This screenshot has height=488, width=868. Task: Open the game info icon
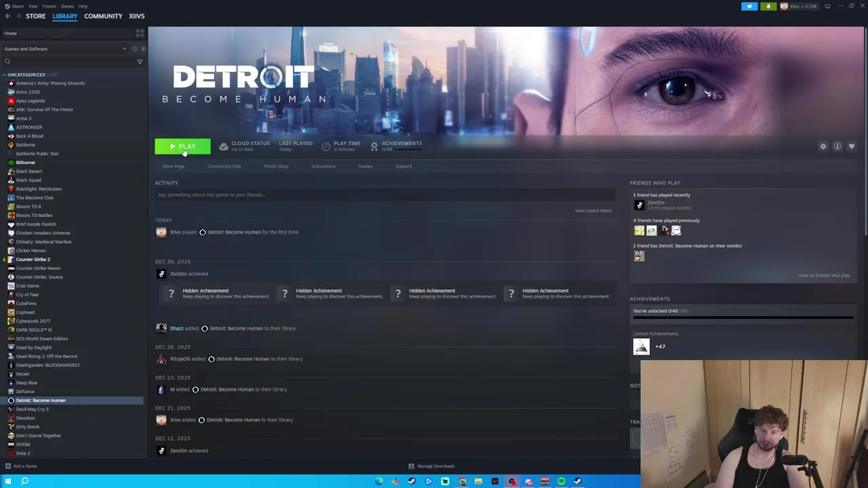(x=837, y=146)
